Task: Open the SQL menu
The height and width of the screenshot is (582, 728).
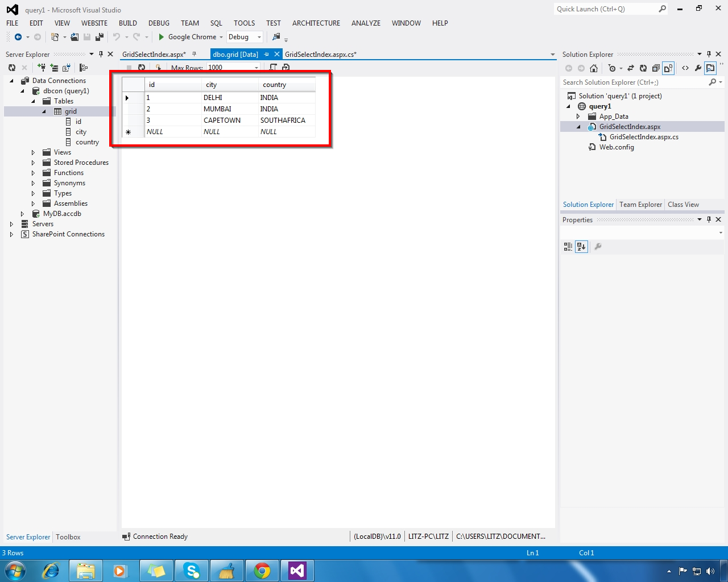Action: [216, 23]
